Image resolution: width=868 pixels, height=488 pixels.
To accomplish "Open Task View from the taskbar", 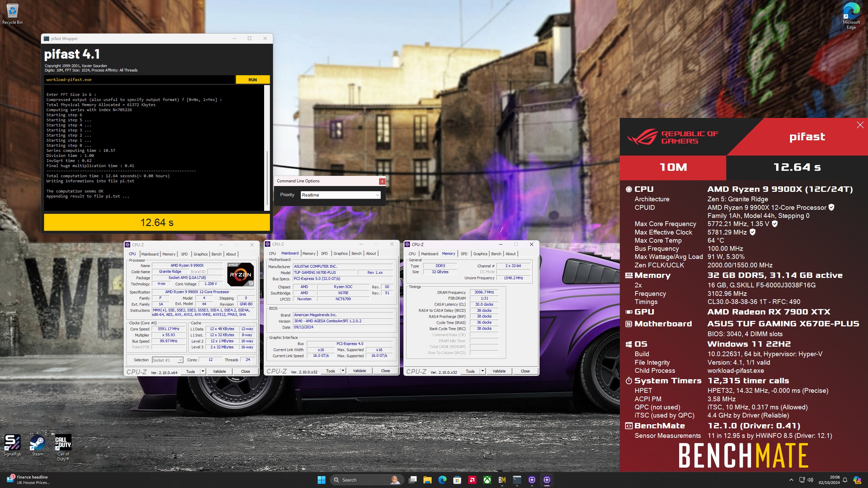I will (413, 480).
